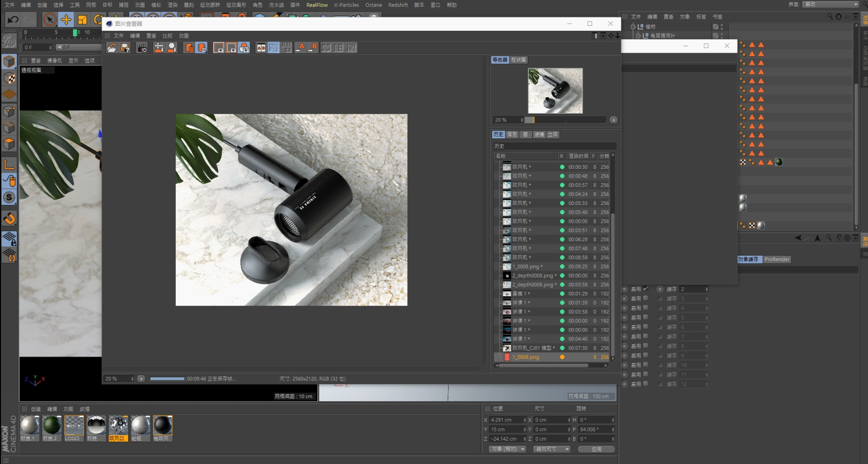Click the navigator zoom slider bar

tap(566, 120)
